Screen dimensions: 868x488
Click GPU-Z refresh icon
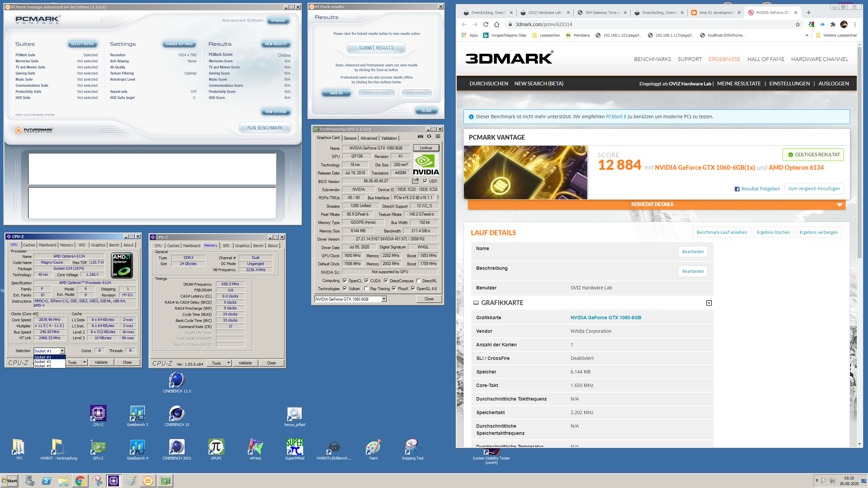tap(429, 137)
